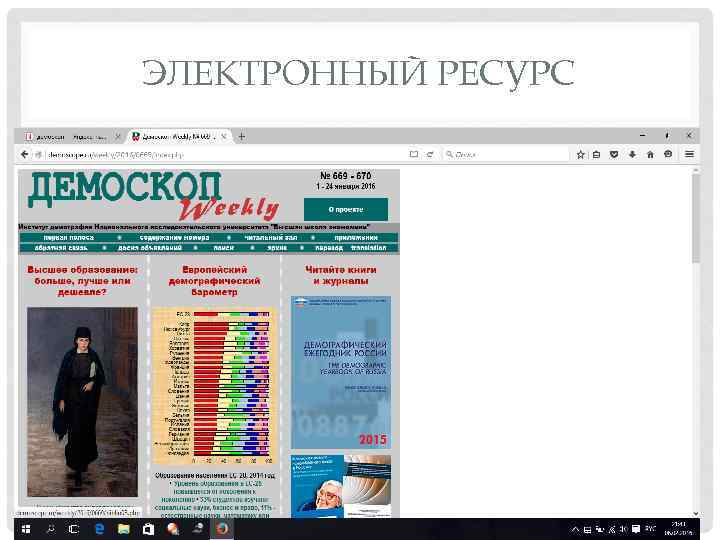Screen dimensions: 720x540
Task: Click РУС language indicator in tray
Action: (651, 529)
